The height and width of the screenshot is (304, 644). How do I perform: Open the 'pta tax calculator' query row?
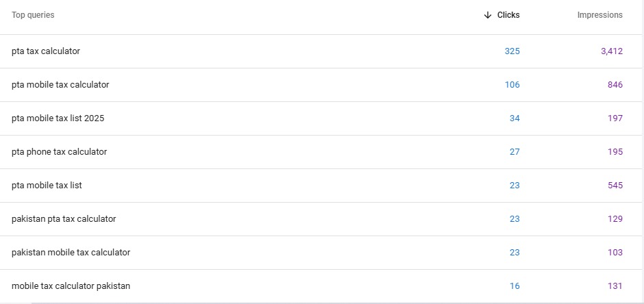point(46,51)
